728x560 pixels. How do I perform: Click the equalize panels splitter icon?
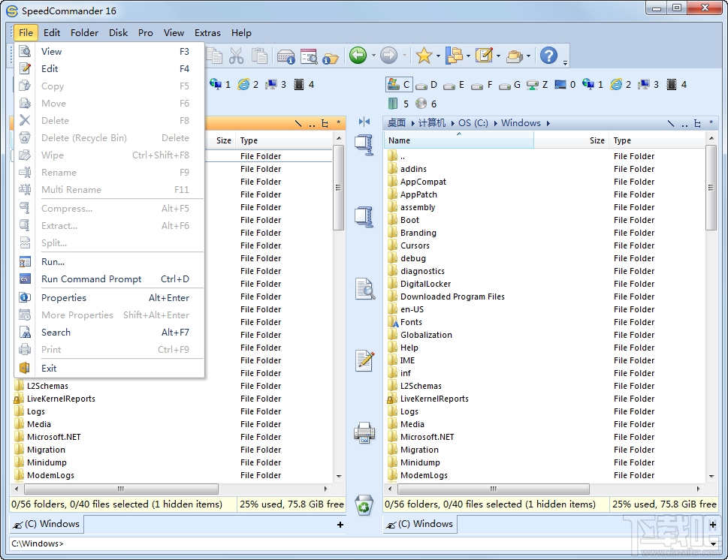(x=364, y=122)
